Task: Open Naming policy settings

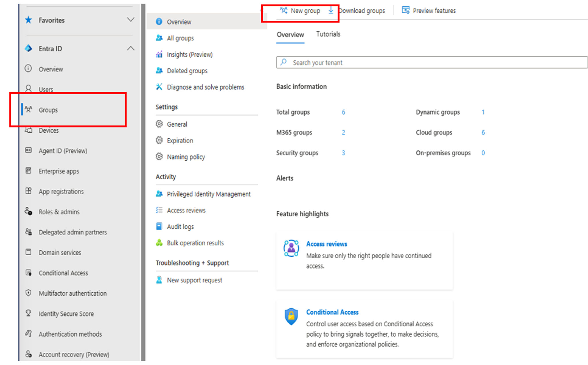Action: point(186,157)
